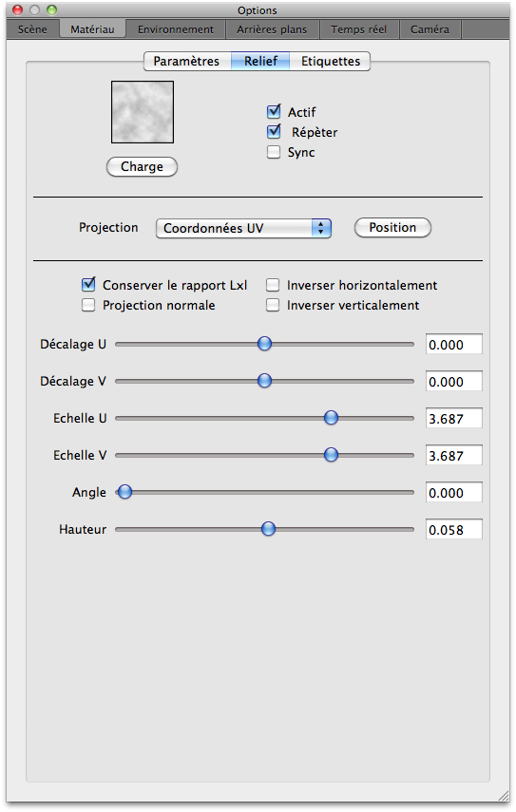
Task: Select the Temps réel tab
Action: [359, 29]
